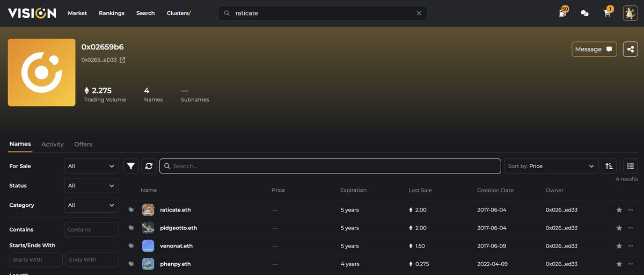Image resolution: width=644 pixels, height=275 pixels.
Task: Open raticate.eth name link
Action: tap(175, 210)
